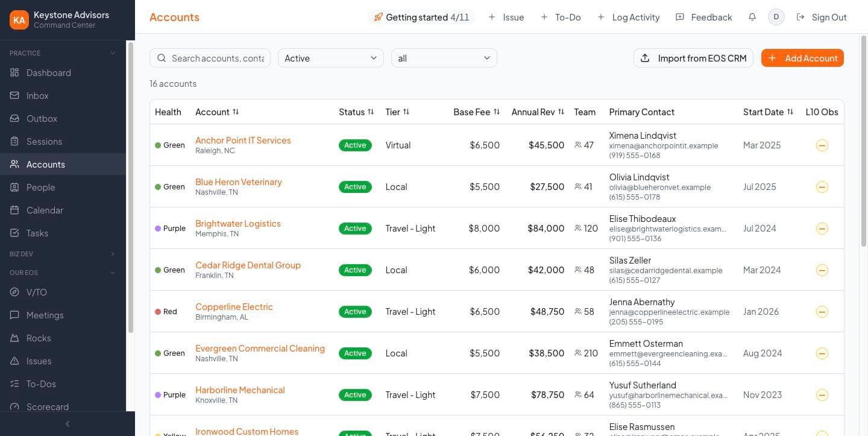Expand the BIZ DEV sidebar section
Image resolution: width=868 pixels, height=436 pixels.
click(63, 254)
